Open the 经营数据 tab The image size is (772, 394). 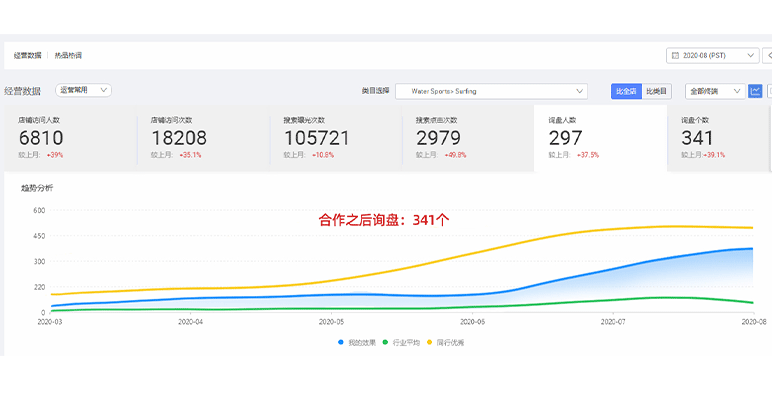point(28,56)
